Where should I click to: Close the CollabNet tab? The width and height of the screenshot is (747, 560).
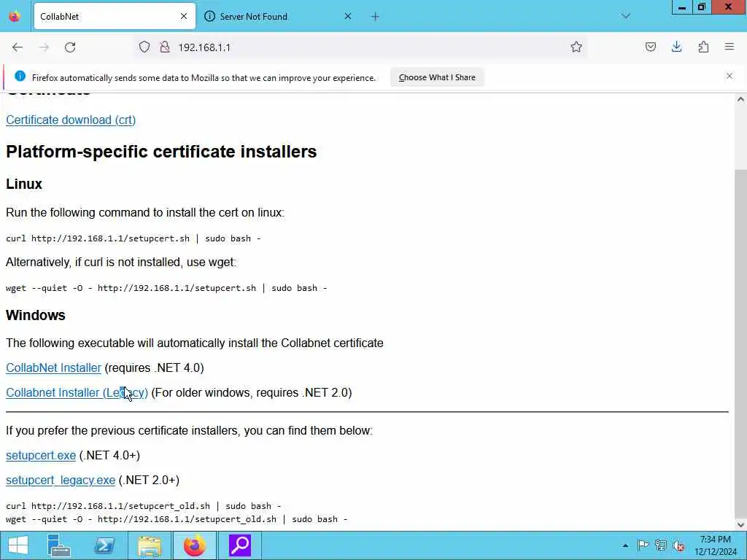tap(184, 16)
